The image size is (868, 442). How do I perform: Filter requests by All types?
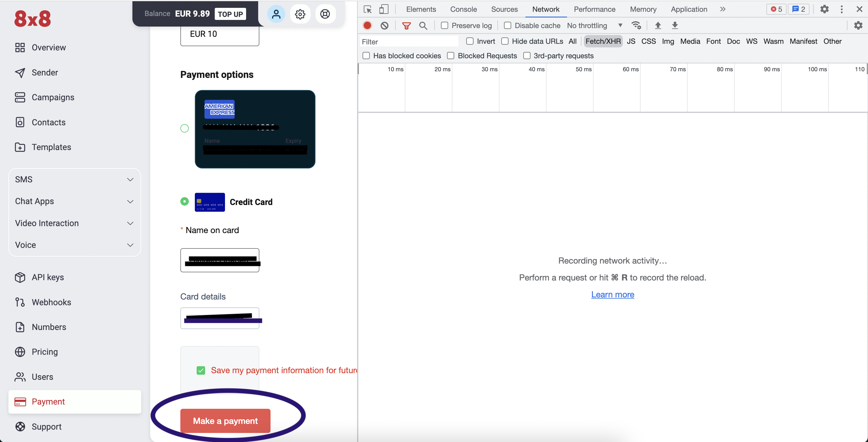[572, 41]
